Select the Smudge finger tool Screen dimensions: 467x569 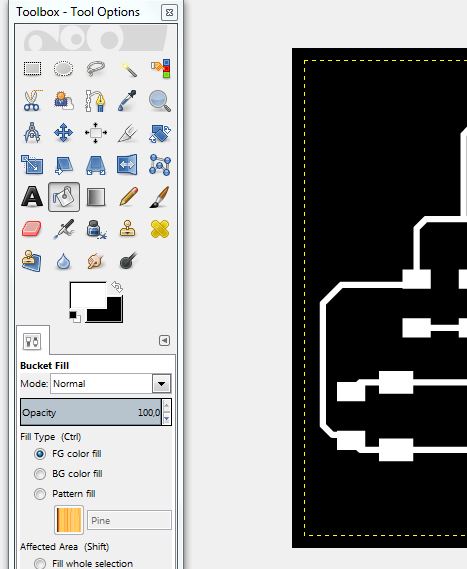[95, 261]
